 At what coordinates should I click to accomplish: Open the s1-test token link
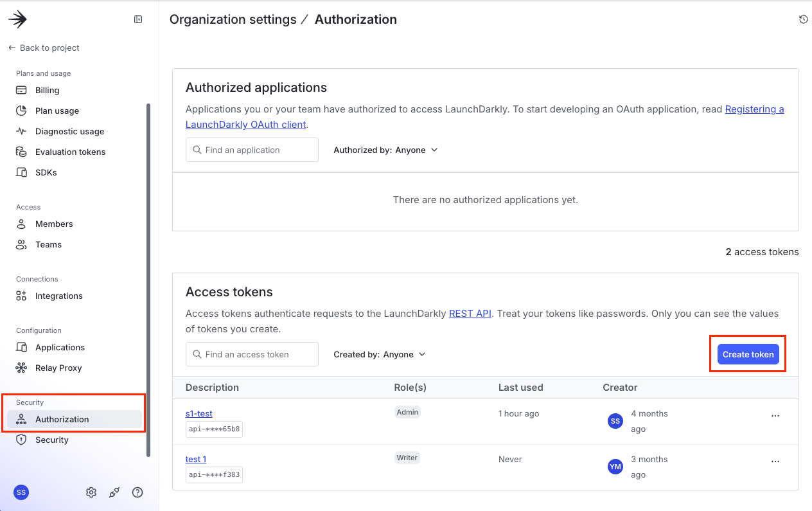click(x=199, y=413)
